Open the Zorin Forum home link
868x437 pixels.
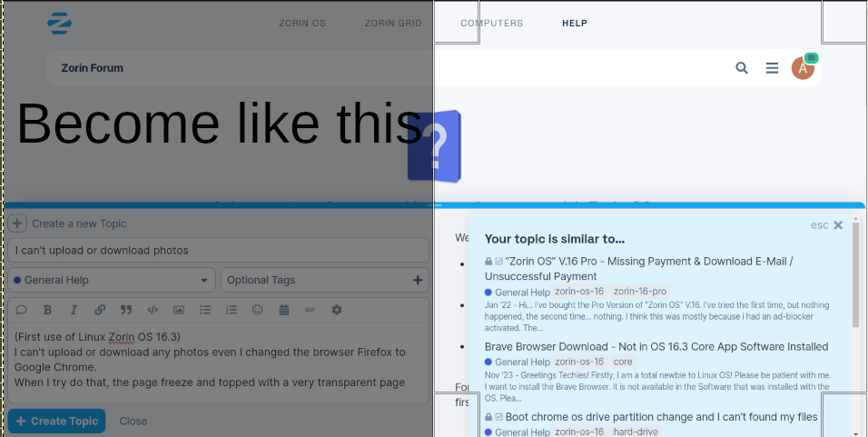coord(93,68)
